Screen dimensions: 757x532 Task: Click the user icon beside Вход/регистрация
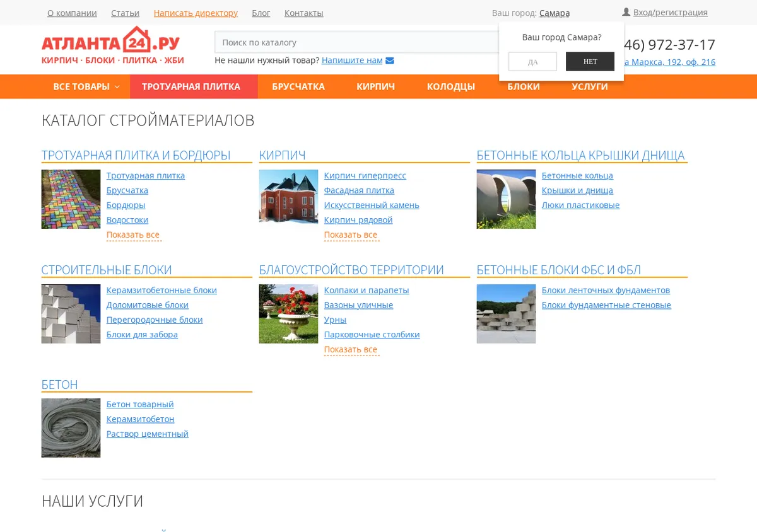pos(626,12)
